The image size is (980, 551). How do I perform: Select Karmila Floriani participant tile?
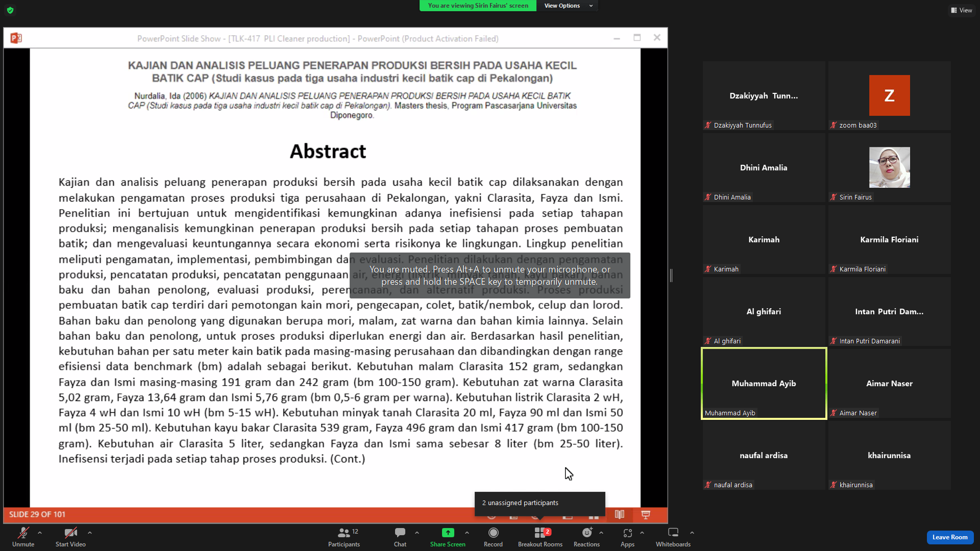[x=889, y=240]
